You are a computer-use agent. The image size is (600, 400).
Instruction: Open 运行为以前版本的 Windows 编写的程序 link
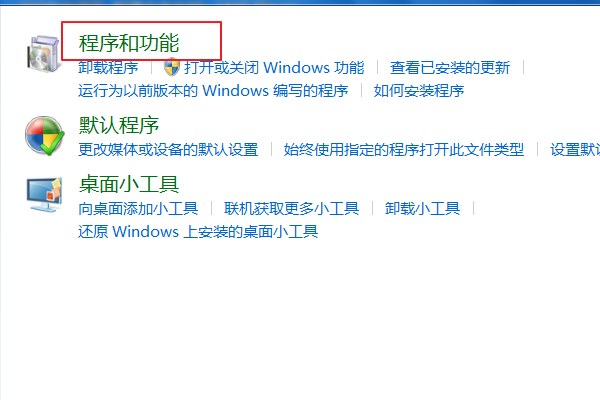(x=213, y=91)
